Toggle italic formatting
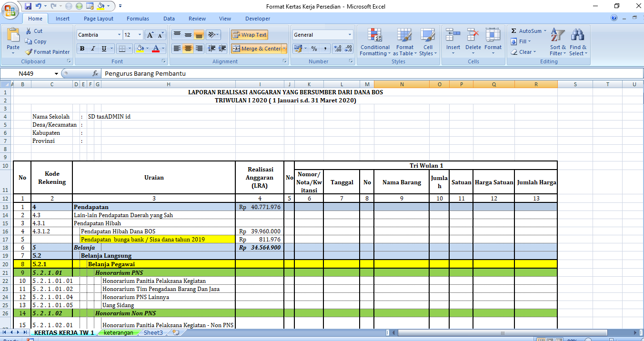The width and height of the screenshot is (644, 341). click(x=93, y=49)
